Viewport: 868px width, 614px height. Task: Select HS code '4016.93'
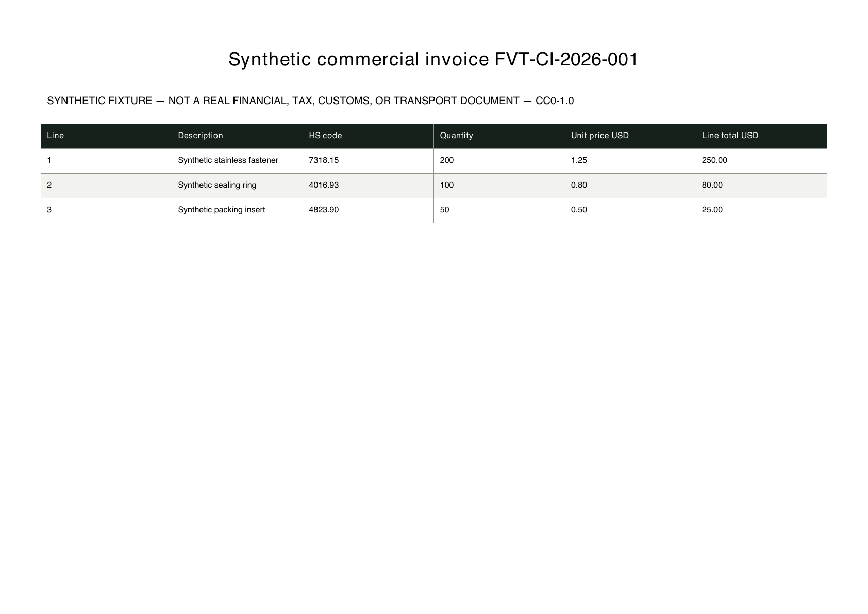click(324, 185)
